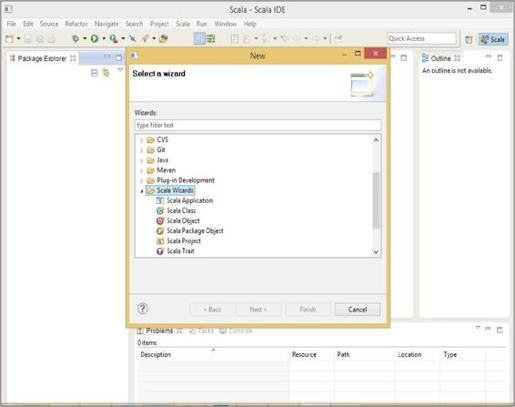This screenshot has height=407, width=515.
Task: Click the New file toolbar icon
Action: [10, 39]
